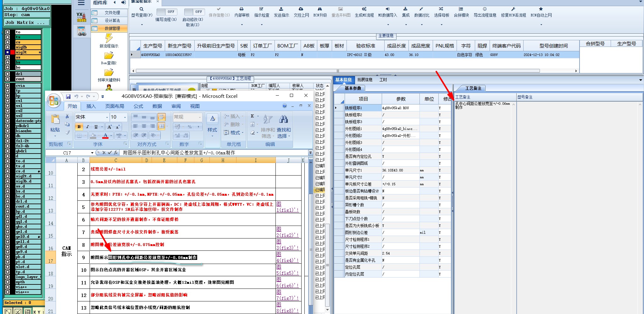Open the 图4(fig4) hyperlink in Excel

(x=287, y=257)
